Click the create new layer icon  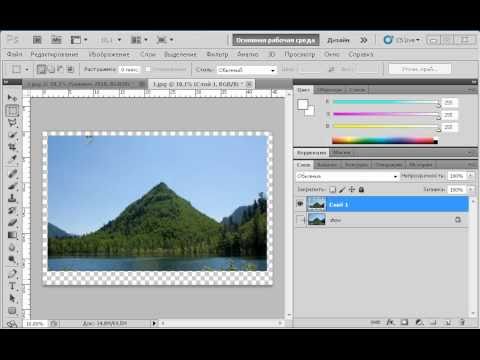(x=448, y=322)
